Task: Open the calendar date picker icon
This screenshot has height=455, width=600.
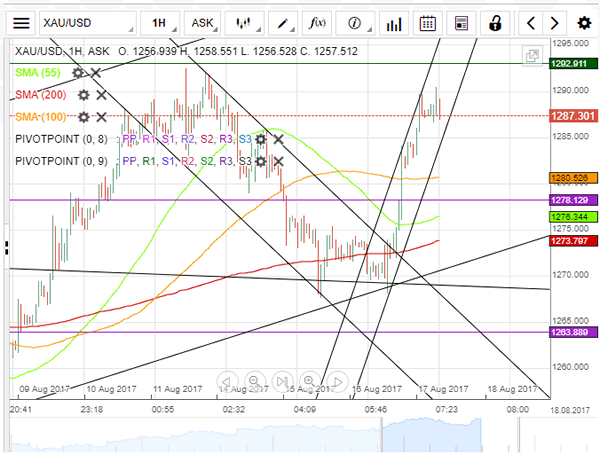Action: (x=427, y=23)
